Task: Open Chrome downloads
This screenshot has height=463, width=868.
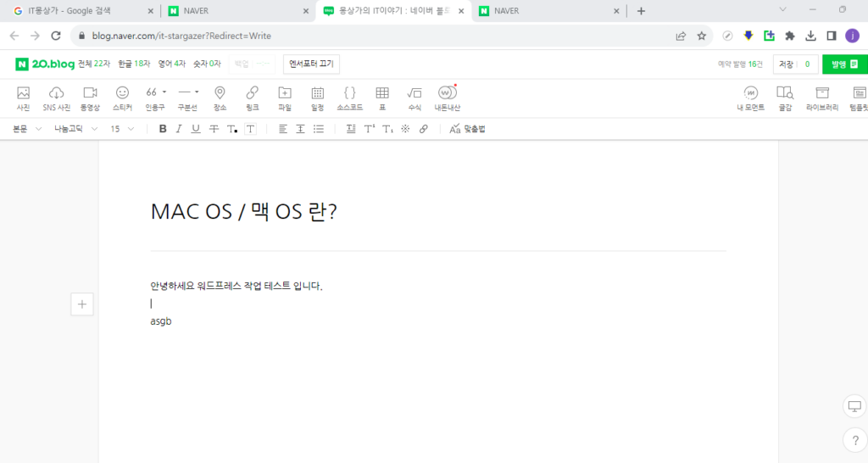Action: click(810, 36)
